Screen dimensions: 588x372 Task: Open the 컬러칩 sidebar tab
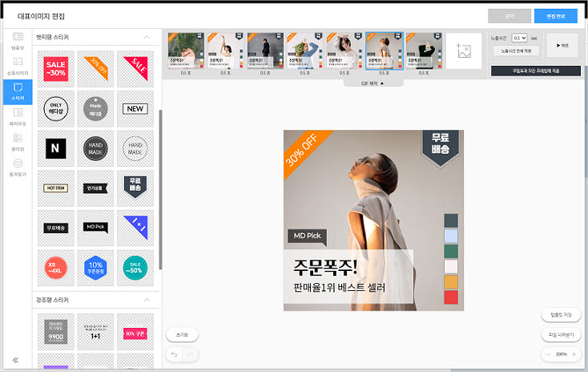click(18, 143)
